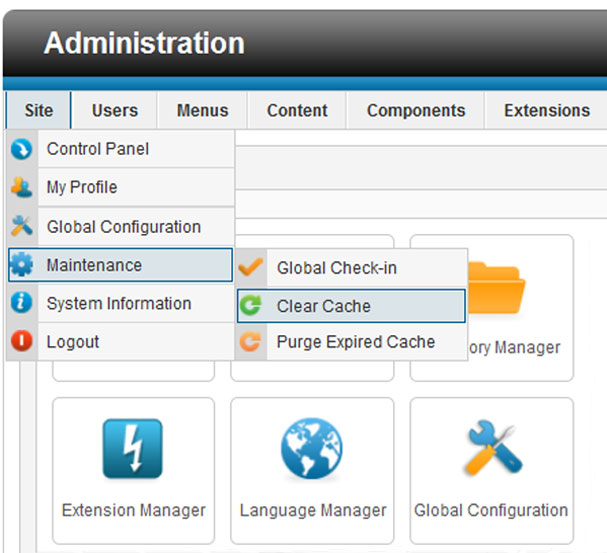
Task: Click the Global Configuration tools icon in menu
Action: pyautogui.click(x=22, y=226)
